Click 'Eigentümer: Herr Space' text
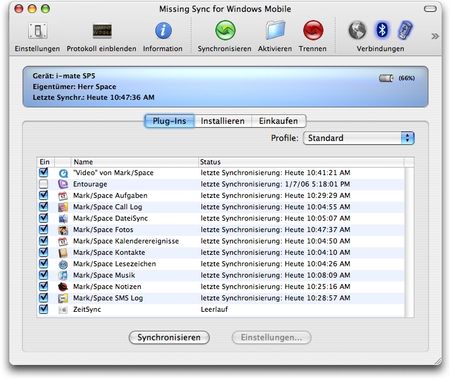 tap(74, 87)
